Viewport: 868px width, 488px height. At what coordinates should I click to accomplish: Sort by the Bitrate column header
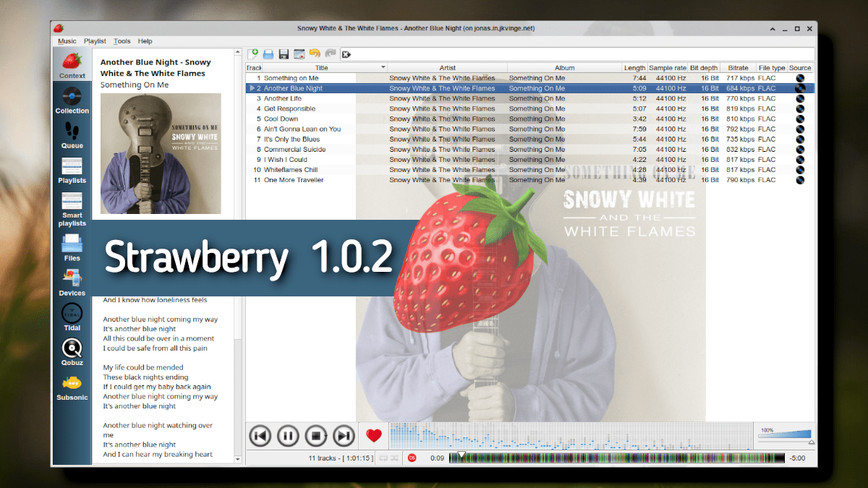[739, 68]
